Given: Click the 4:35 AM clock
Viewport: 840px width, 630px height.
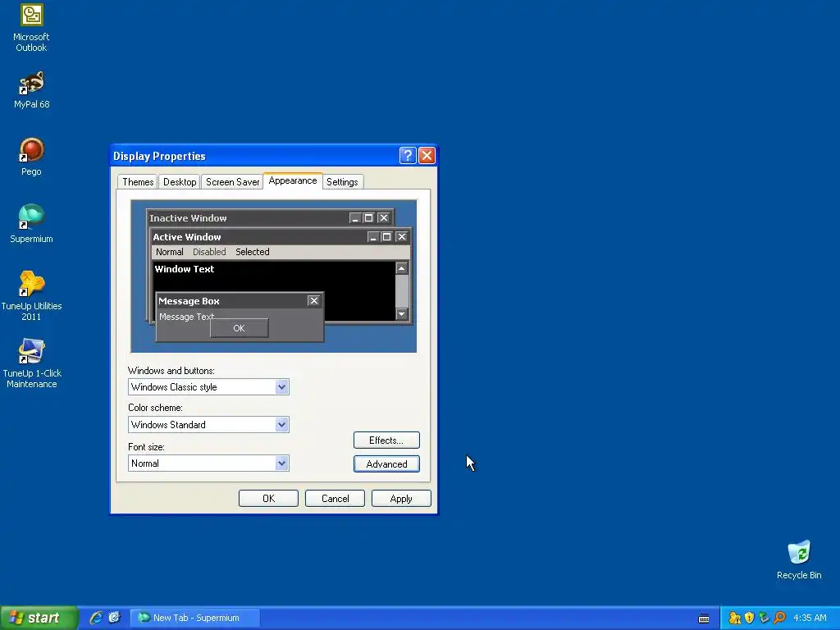Looking at the screenshot, I should [x=810, y=618].
